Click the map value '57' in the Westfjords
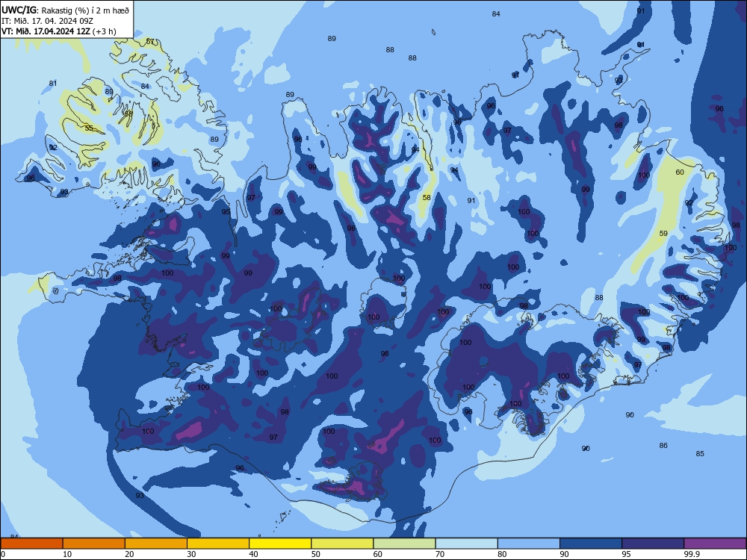Image resolution: width=747 pixels, height=560 pixels. [151, 41]
